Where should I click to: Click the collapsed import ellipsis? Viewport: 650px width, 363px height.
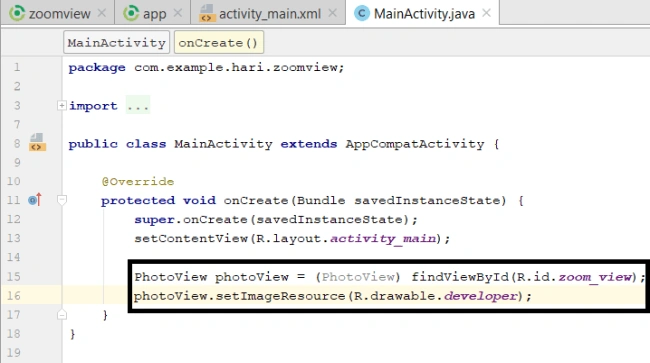pyautogui.click(x=138, y=106)
